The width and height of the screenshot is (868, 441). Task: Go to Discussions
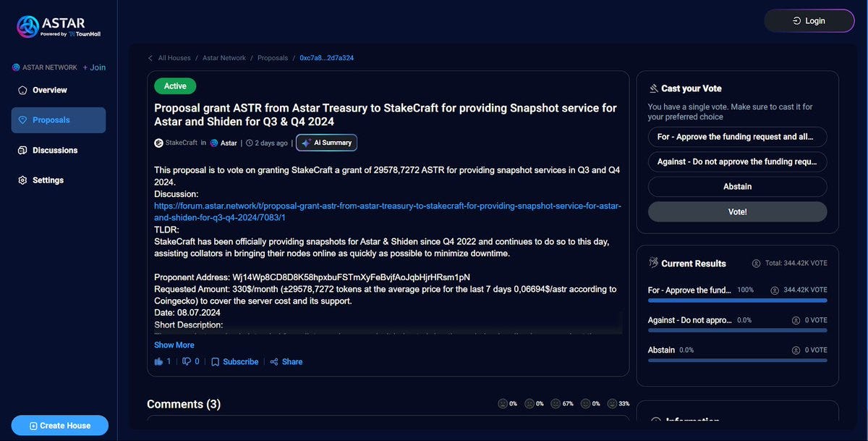click(x=59, y=150)
